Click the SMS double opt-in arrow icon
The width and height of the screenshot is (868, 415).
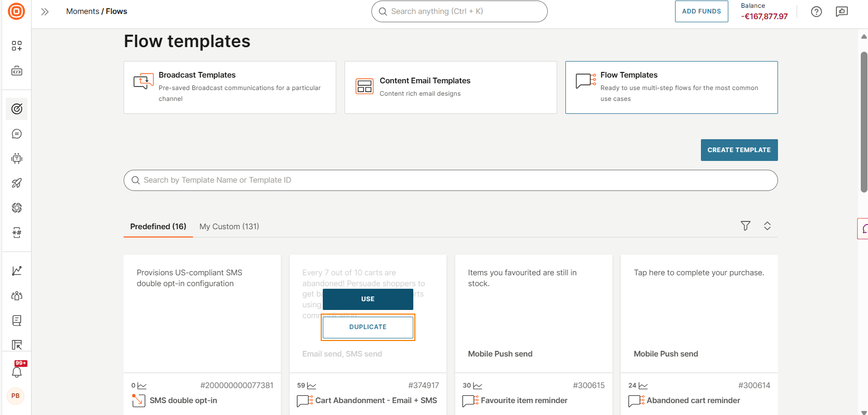139,401
